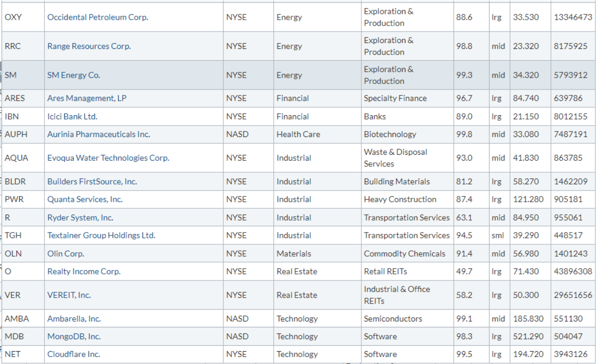Click the volume value 29651656
The width and height of the screenshot is (598, 364).
[573, 295]
